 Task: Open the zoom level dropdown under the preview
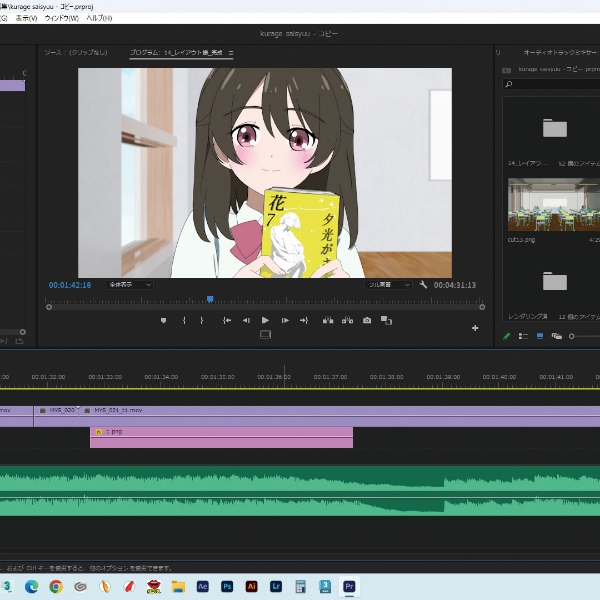[131, 285]
